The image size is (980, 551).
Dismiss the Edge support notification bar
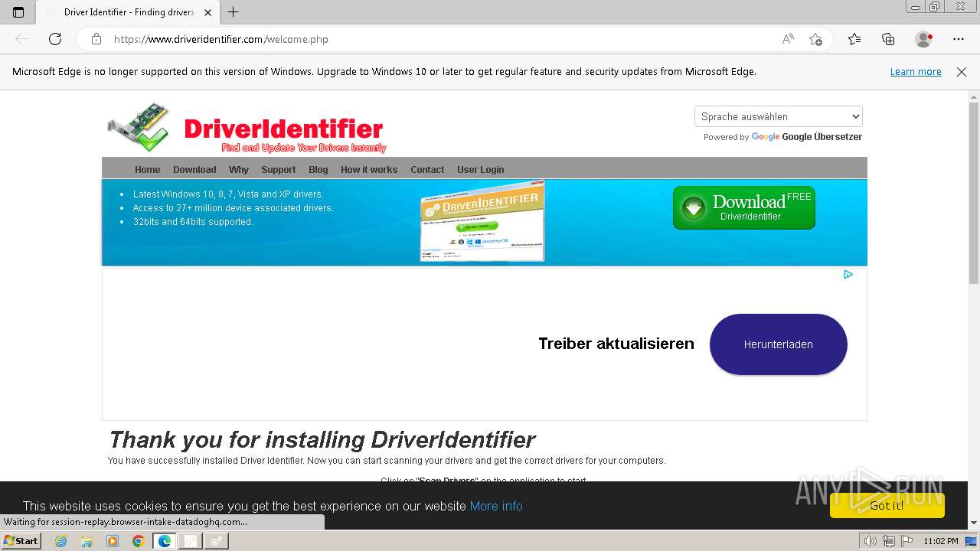[962, 72]
